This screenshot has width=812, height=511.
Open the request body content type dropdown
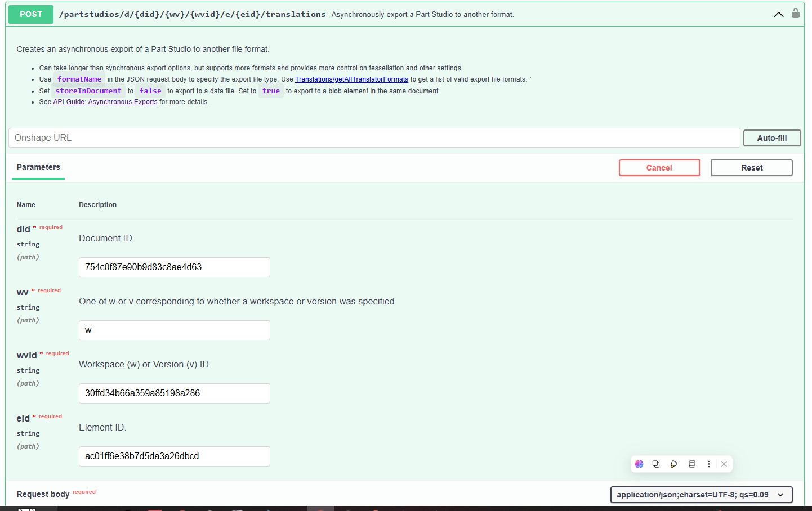(701, 495)
